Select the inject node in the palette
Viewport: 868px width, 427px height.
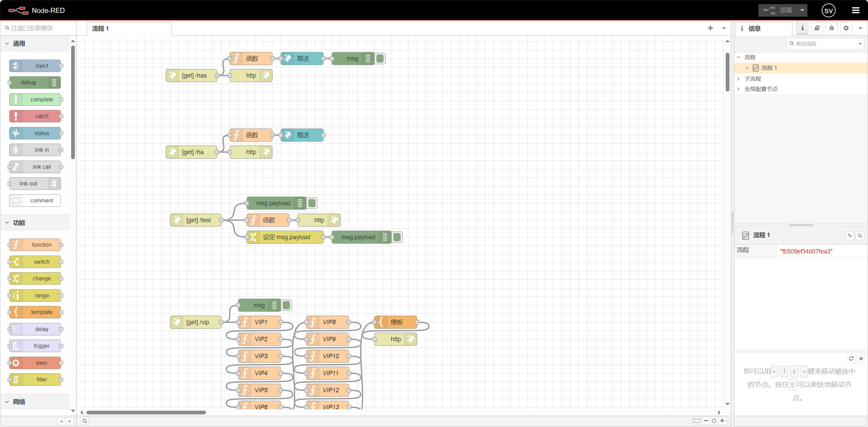(36, 65)
